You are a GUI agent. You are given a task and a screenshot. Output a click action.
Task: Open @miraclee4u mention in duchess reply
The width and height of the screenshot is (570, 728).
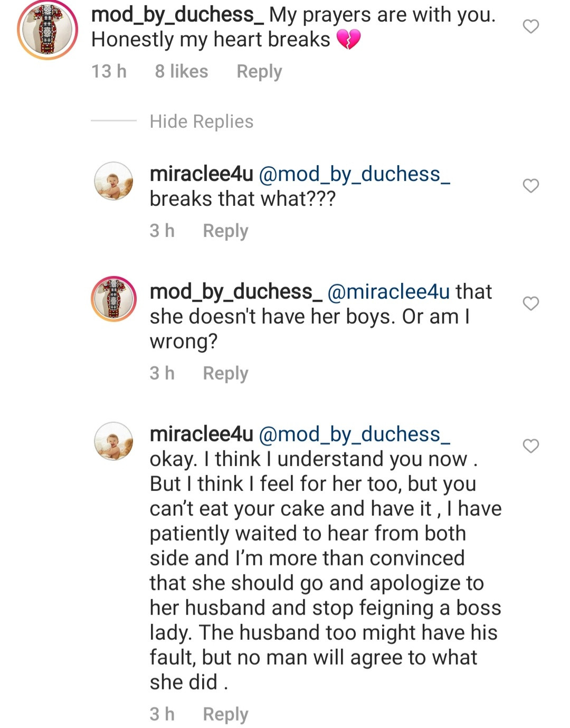388,291
